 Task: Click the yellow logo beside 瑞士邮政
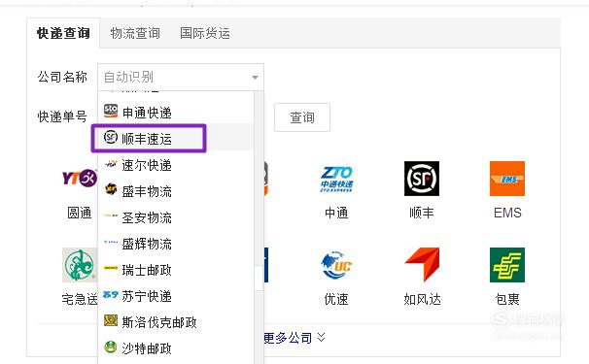pos(111,268)
